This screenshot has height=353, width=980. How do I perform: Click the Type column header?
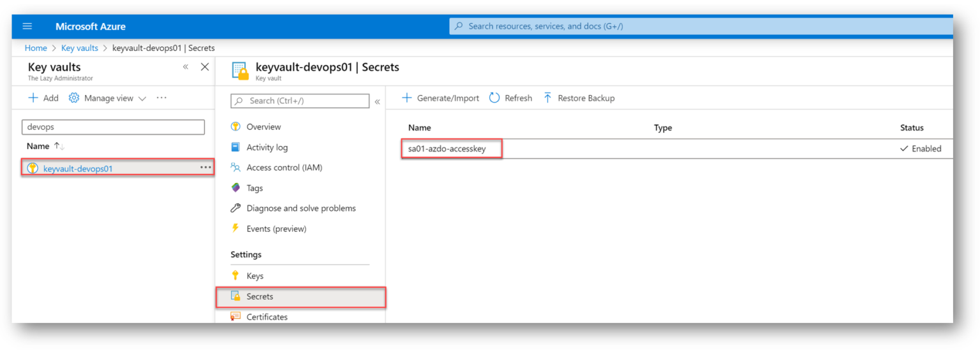(x=663, y=128)
